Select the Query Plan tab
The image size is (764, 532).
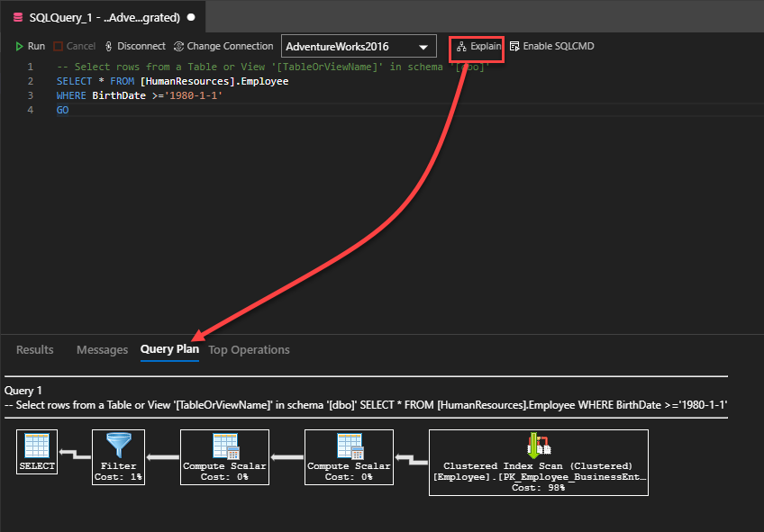169,349
